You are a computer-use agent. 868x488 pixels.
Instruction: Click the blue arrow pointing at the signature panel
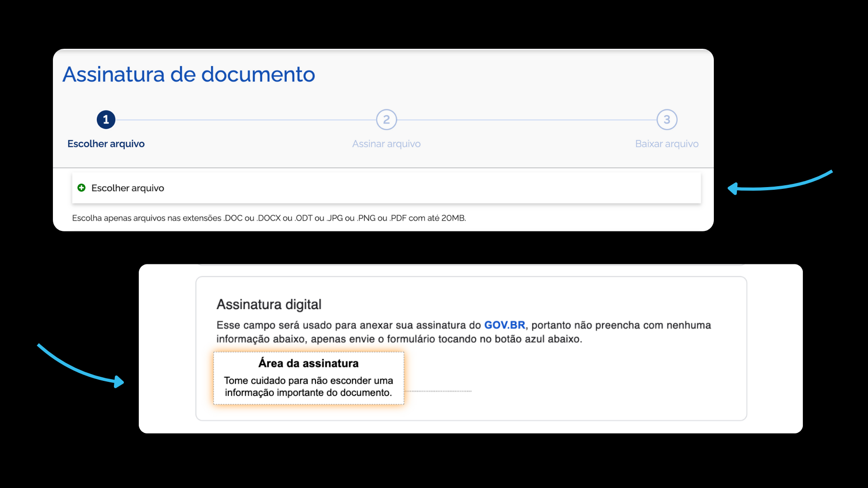click(80, 366)
